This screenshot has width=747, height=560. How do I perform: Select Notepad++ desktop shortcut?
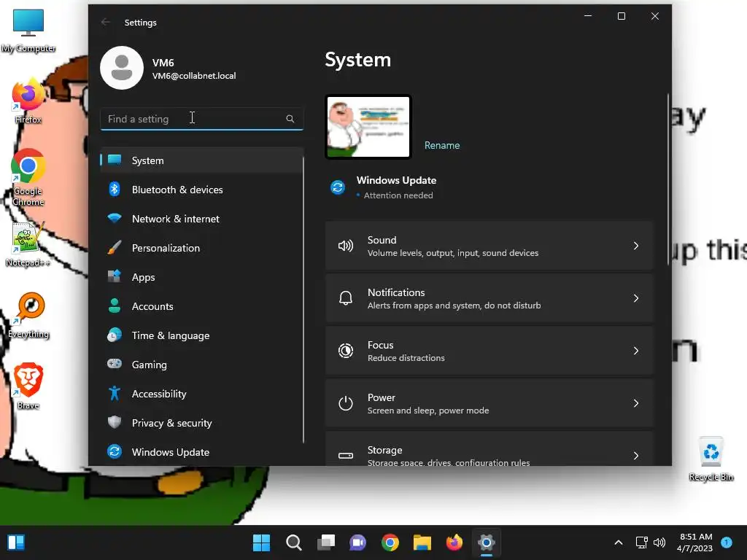tap(28, 244)
